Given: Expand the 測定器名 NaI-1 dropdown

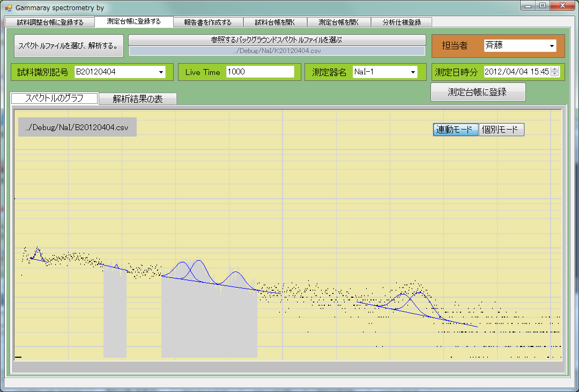Looking at the screenshot, I should tap(413, 72).
